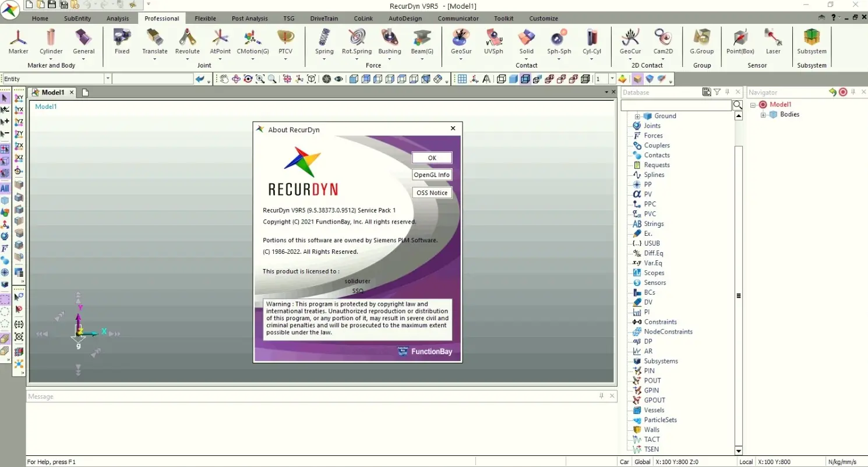Collapse Model1 in the Navigator
This screenshot has width=868, height=467.
[753, 105]
